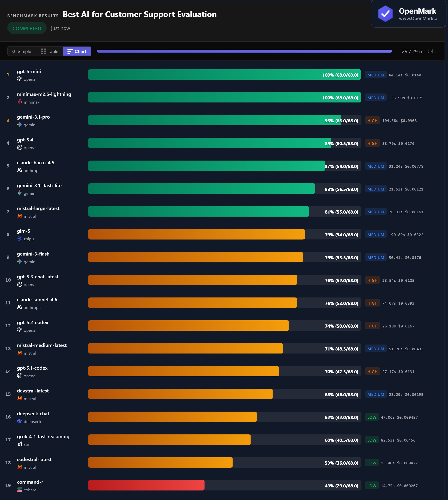Click the Gemini icon beside gemini-3.1-pro

pos(19,125)
